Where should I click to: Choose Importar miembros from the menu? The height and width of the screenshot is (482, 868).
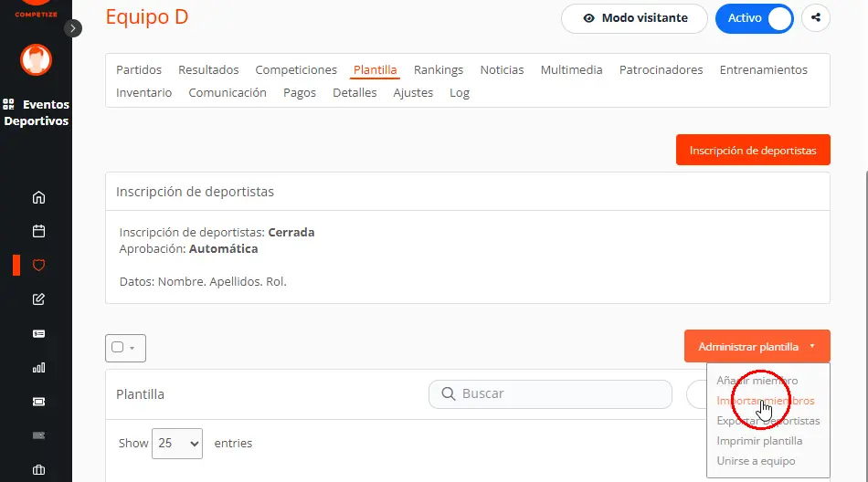point(765,401)
